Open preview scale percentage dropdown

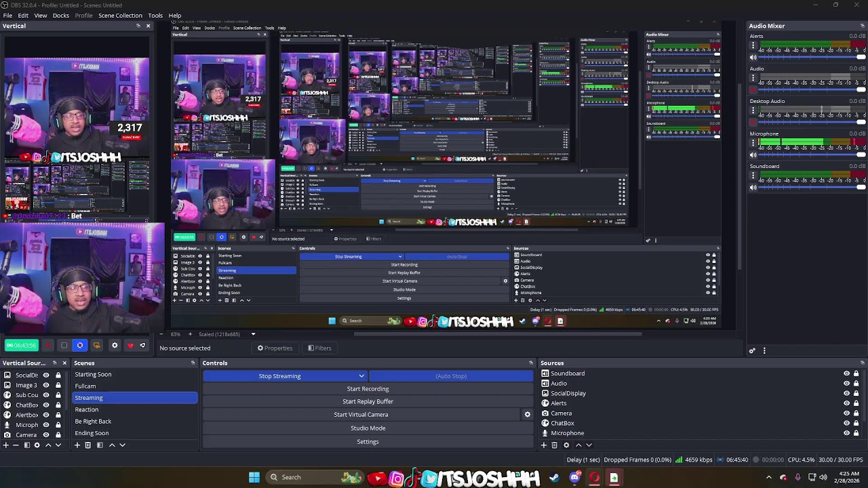253,334
